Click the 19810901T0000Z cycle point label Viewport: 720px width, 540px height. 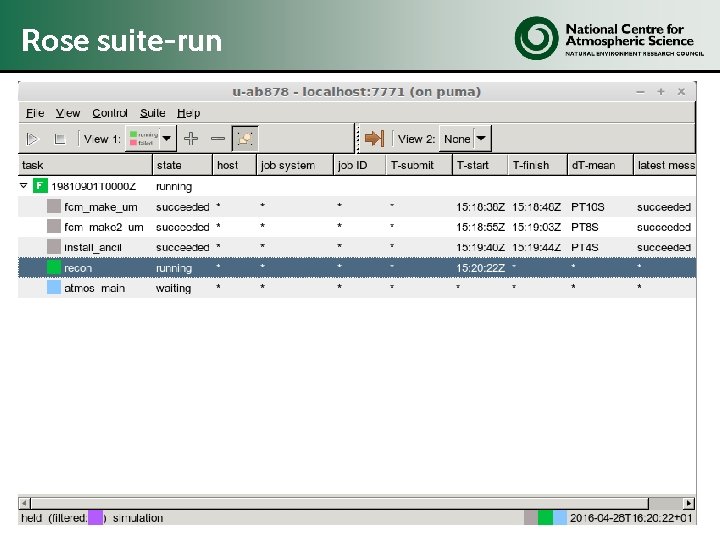(x=93, y=186)
